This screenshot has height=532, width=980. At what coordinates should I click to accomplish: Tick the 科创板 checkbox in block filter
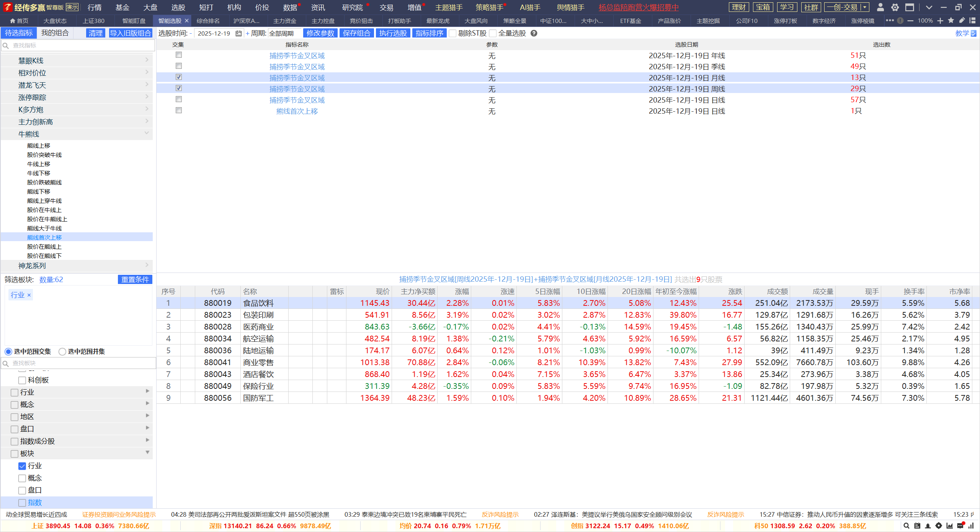(x=22, y=380)
